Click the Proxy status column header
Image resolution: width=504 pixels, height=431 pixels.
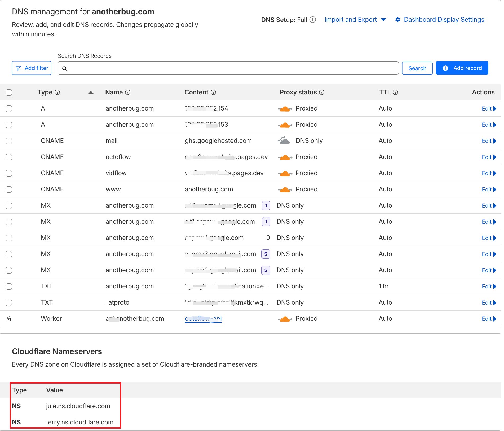pos(298,92)
